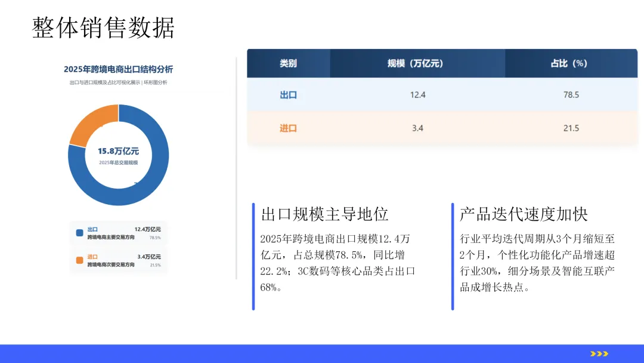Viewport: 644px width, 363px height.
Task: Click the 2025年跨境电商出口结构分析 chart title
Action: point(118,69)
